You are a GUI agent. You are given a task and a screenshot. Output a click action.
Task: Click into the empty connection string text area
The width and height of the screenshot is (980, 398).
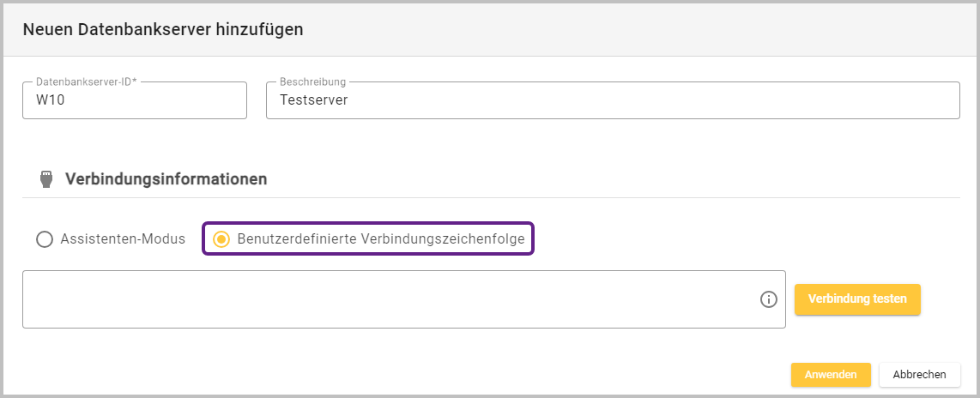[386, 299]
